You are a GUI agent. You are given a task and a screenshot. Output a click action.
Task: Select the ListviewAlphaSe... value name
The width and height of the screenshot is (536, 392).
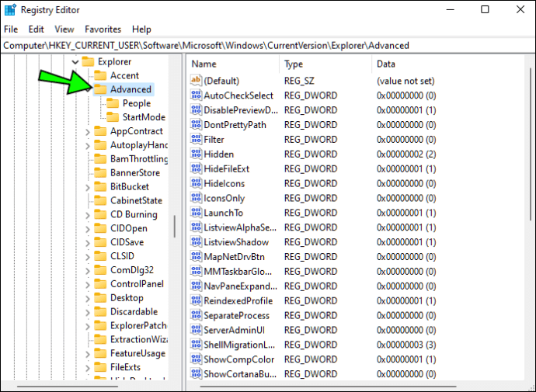click(240, 227)
